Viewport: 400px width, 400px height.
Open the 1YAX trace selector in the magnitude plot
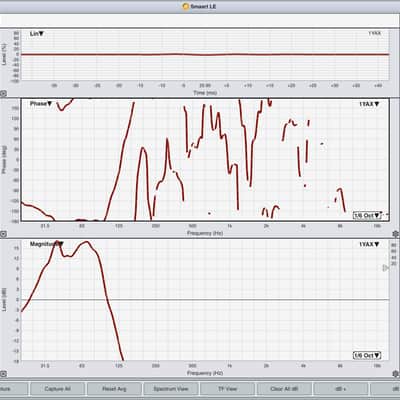pos(369,244)
